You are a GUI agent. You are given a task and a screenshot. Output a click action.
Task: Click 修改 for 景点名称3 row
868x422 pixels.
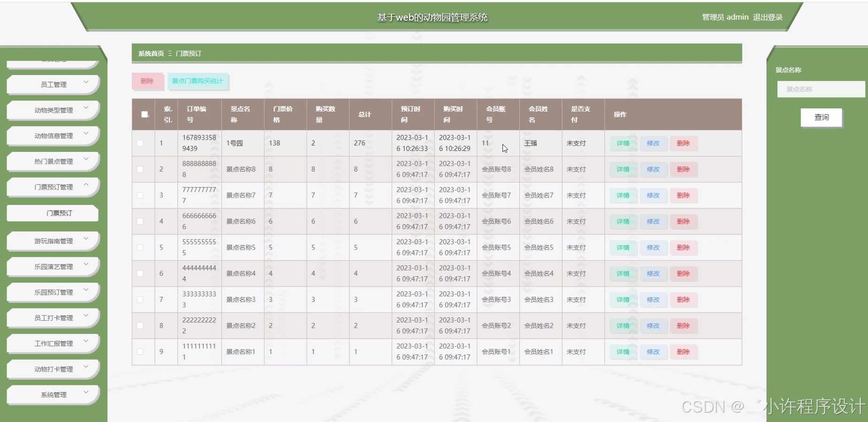point(653,300)
